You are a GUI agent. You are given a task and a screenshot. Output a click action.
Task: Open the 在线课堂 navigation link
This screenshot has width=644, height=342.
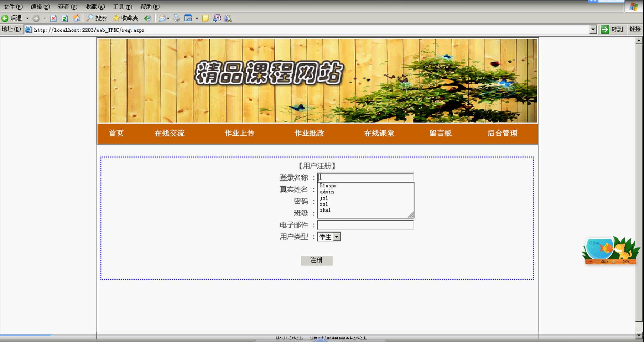pyautogui.click(x=379, y=133)
